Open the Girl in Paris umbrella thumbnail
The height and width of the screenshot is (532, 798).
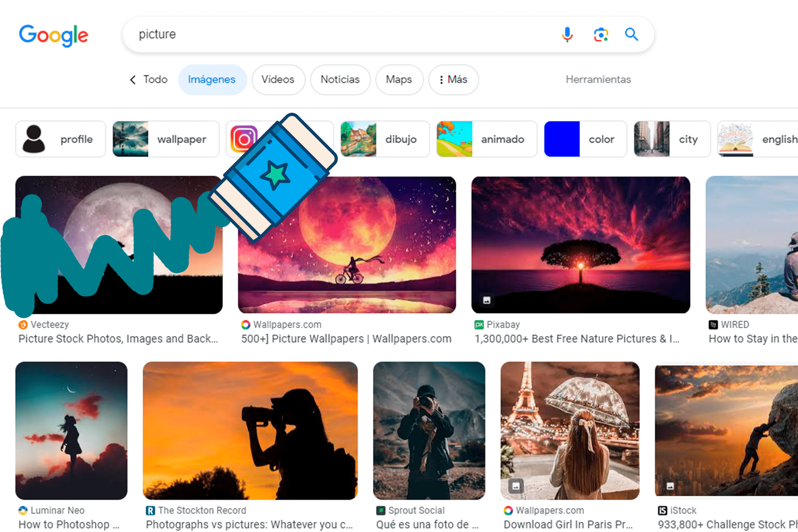(570, 430)
